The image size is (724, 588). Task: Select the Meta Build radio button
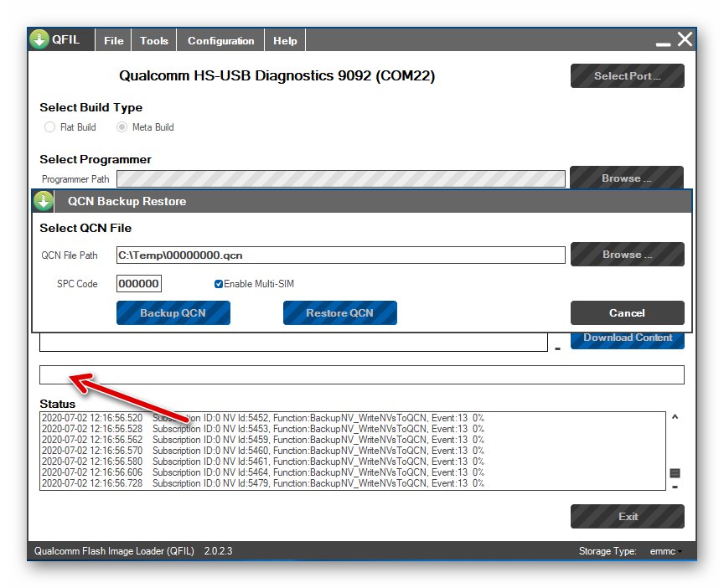point(122,127)
